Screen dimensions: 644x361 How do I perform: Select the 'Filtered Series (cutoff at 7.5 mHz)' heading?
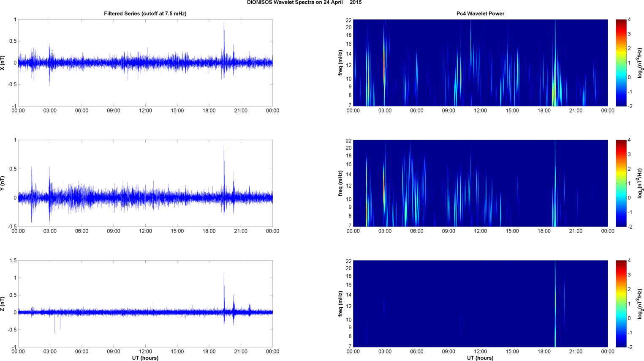145,14
